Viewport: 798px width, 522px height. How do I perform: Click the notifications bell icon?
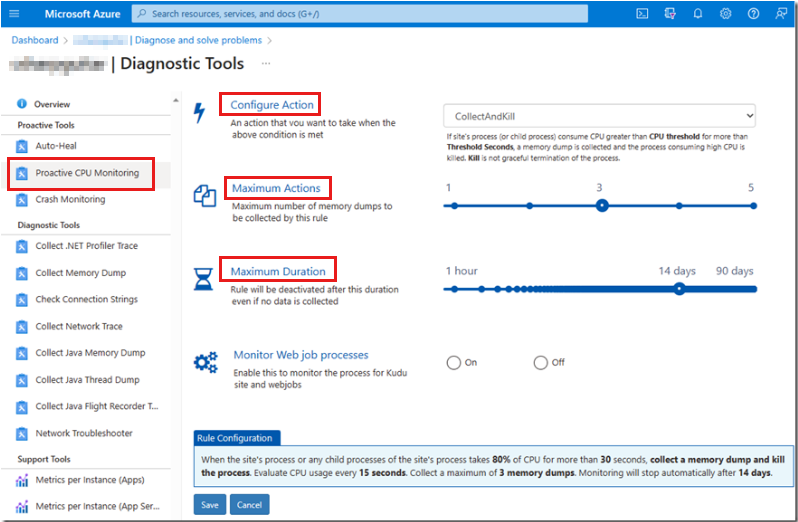tap(698, 14)
